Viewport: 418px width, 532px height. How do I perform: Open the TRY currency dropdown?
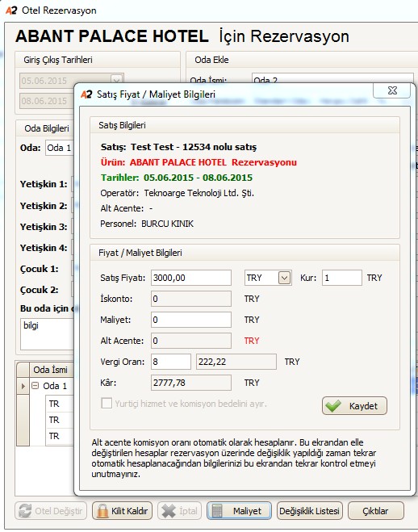click(285, 278)
